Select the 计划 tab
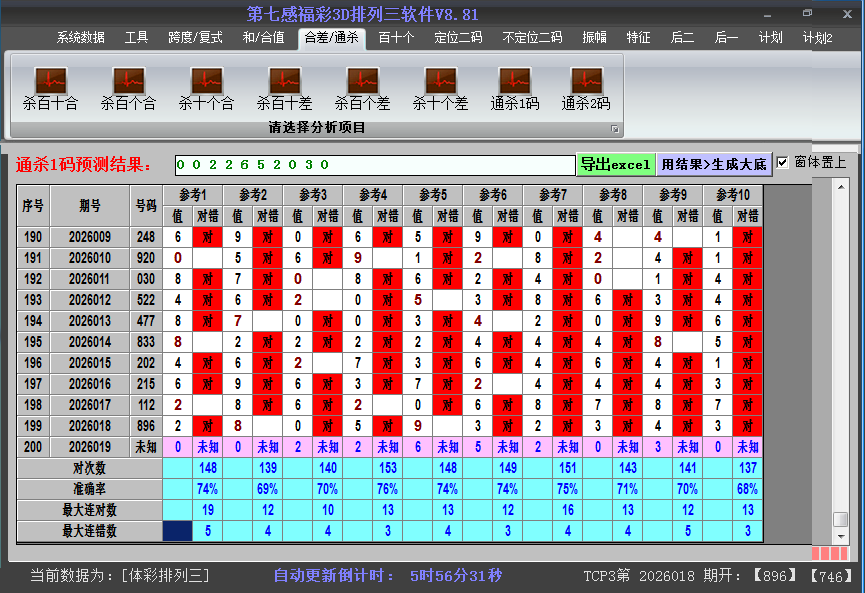This screenshot has width=865, height=593. point(770,38)
